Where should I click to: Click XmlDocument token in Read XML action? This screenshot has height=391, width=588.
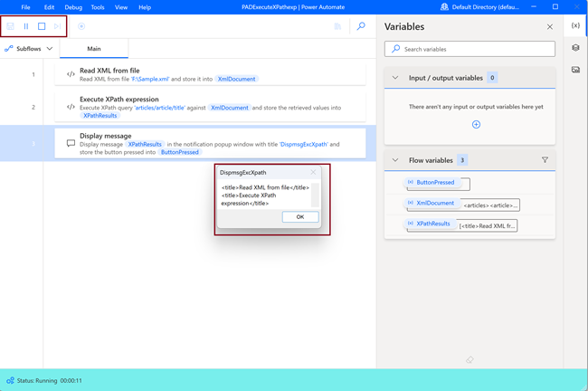tap(236, 79)
